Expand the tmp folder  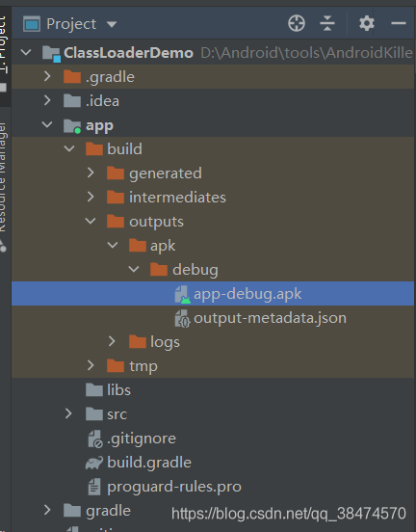coord(91,365)
